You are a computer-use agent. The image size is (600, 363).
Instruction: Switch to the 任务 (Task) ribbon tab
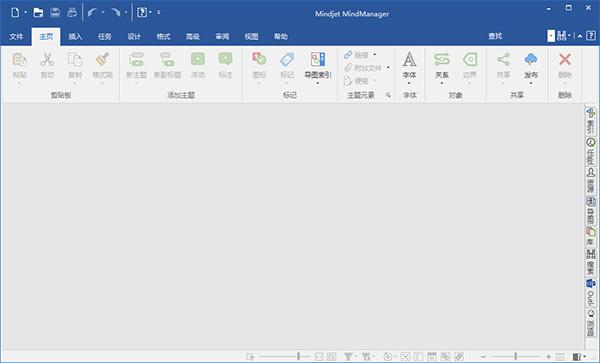[x=104, y=36]
